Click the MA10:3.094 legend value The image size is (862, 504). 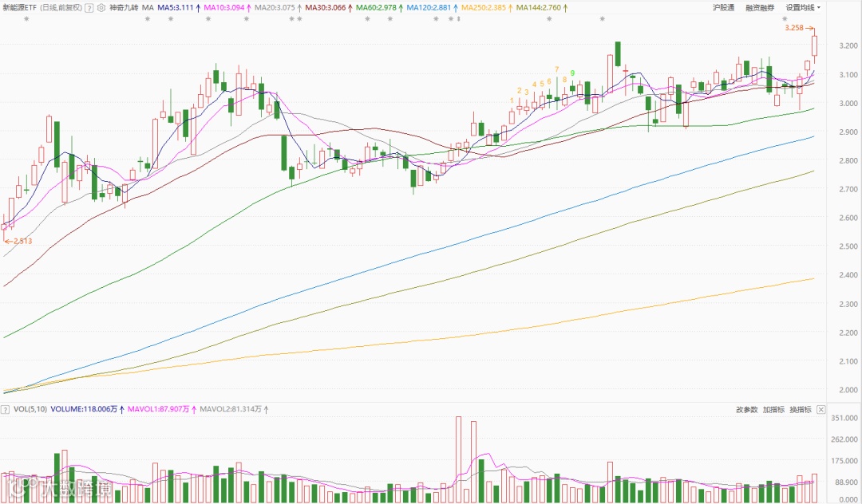point(223,8)
